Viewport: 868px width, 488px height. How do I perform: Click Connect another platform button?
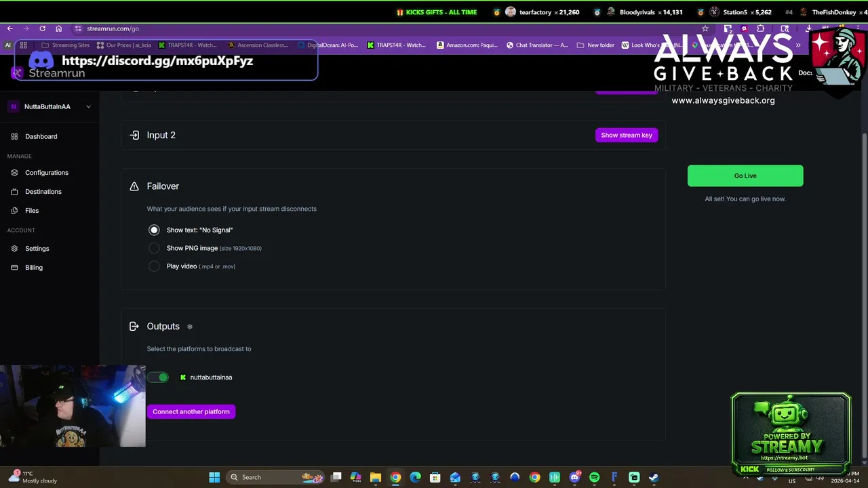[x=191, y=412]
